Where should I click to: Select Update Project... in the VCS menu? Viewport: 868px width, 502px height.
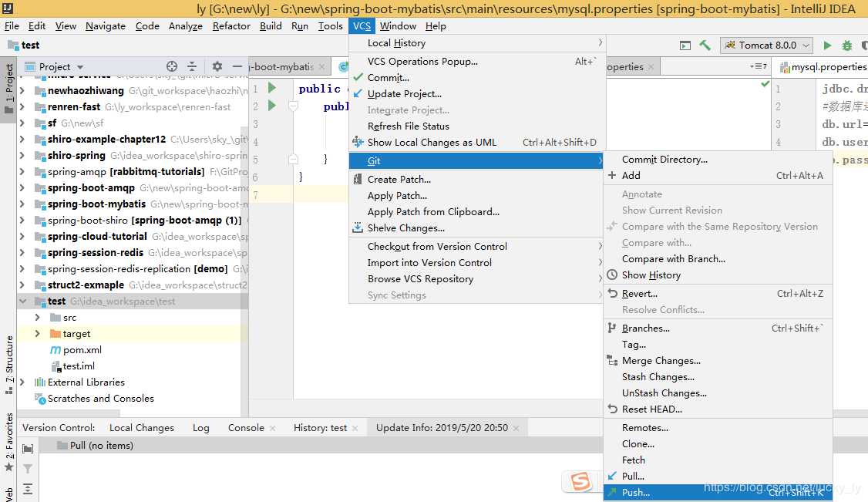(476, 94)
